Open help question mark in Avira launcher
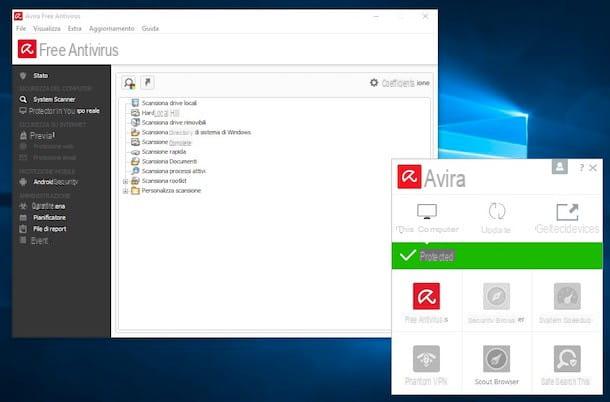Viewport: 610px width, 402px height. pyautogui.click(x=582, y=168)
